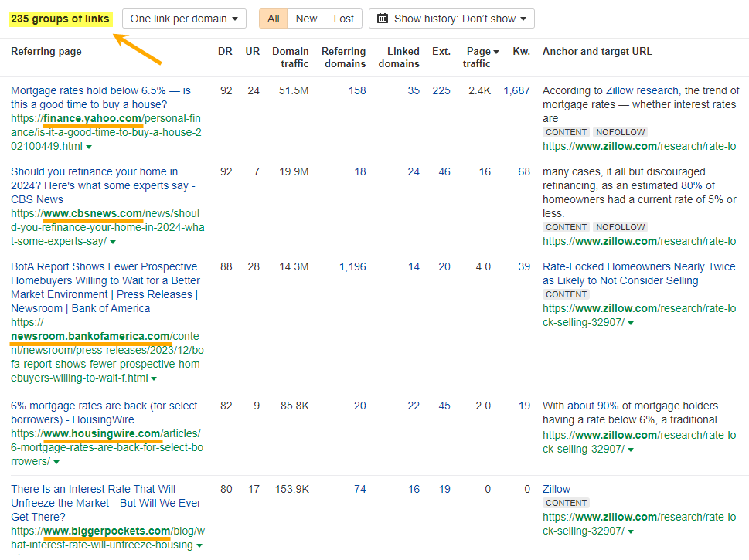Viewport: 749px width, 560px height.
Task: Switch to the New links tab
Action: pyautogui.click(x=305, y=19)
